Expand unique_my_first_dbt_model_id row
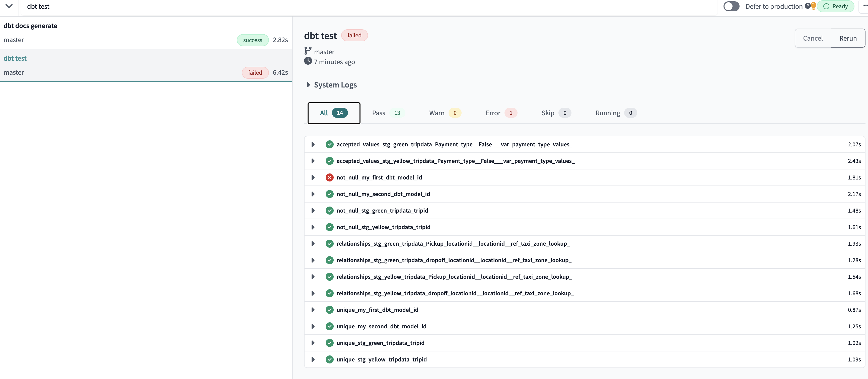Screen dimensions: 868x379 coord(313,310)
